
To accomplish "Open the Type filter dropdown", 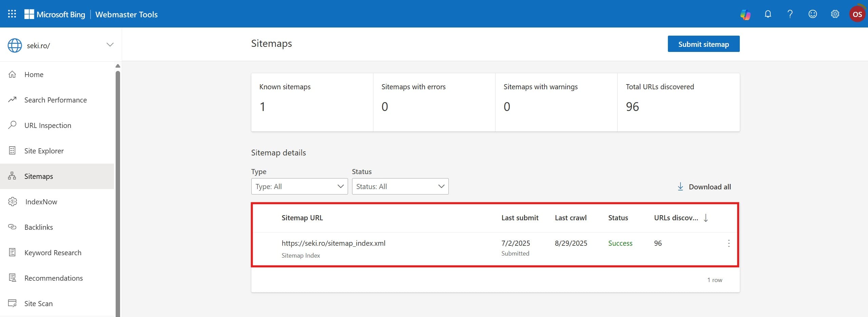I will click(x=299, y=186).
